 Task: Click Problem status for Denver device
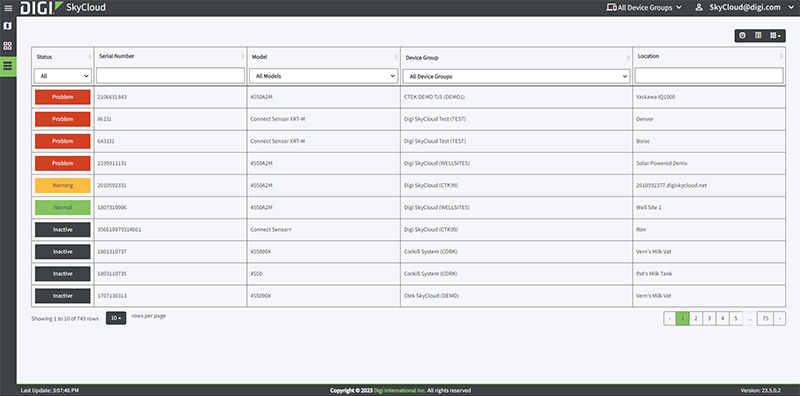[x=63, y=119]
